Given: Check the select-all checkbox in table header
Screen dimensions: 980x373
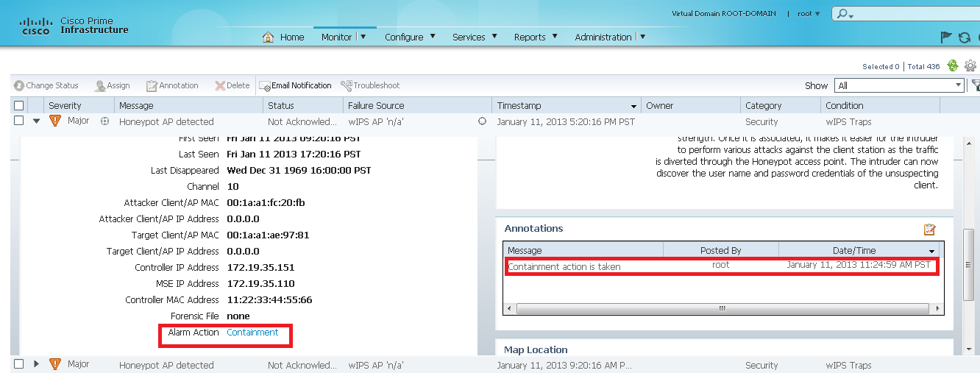Looking at the screenshot, I should tap(19, 106).
